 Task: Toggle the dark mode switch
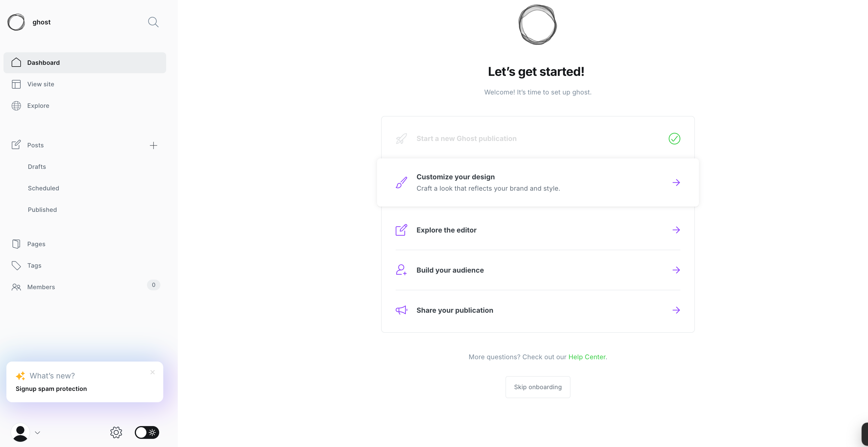147,432
